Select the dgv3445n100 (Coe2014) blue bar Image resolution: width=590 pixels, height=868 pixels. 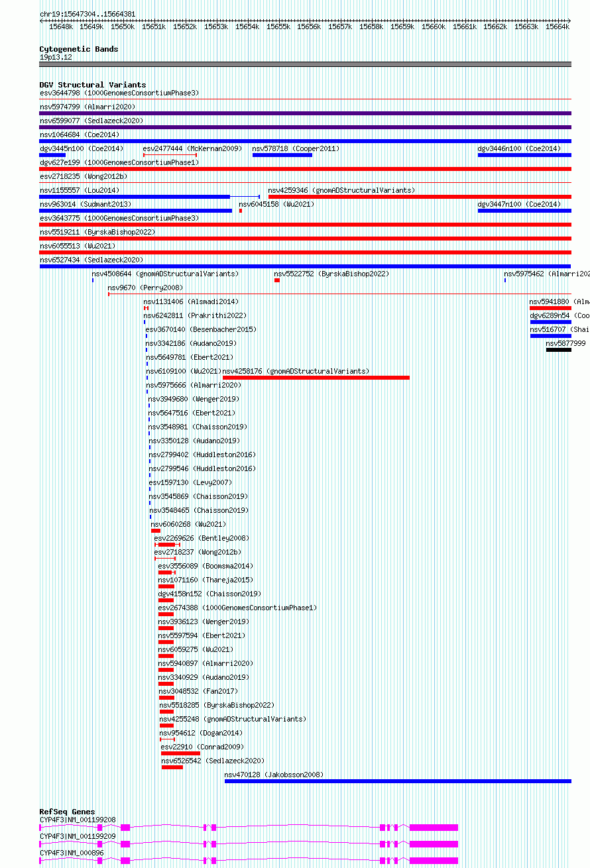52,155
